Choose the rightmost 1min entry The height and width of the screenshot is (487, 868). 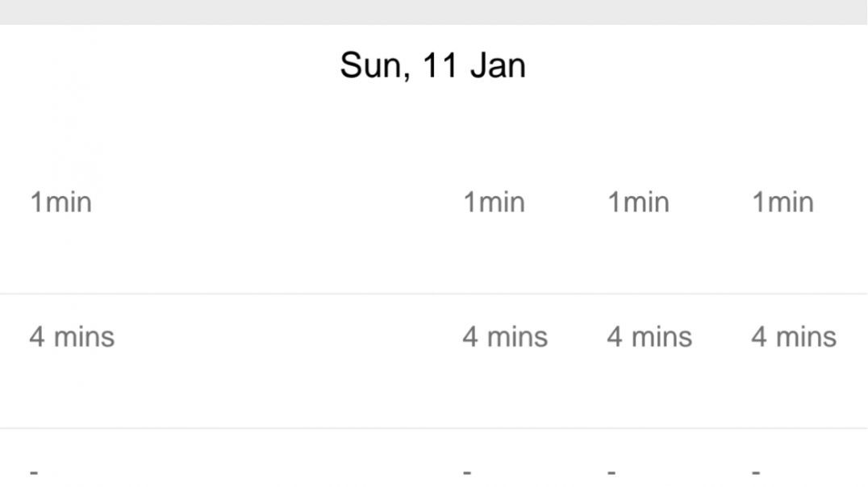coord(782,202)
